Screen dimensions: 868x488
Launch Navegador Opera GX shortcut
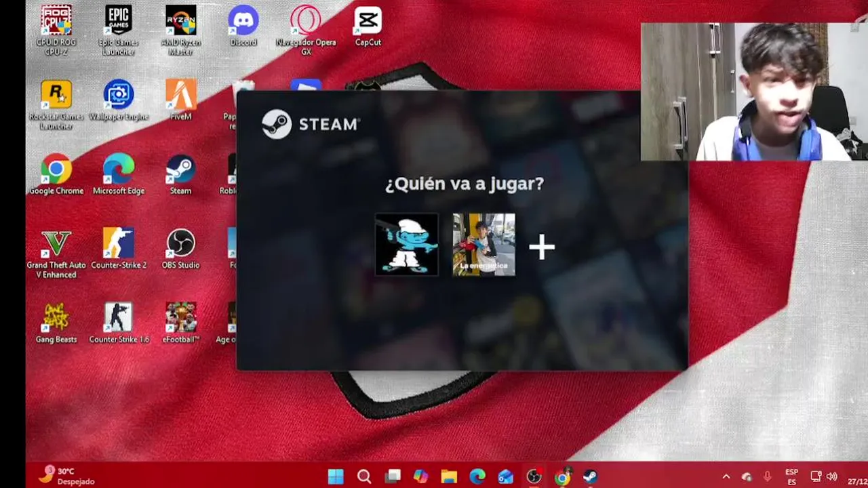click(306, 30)
